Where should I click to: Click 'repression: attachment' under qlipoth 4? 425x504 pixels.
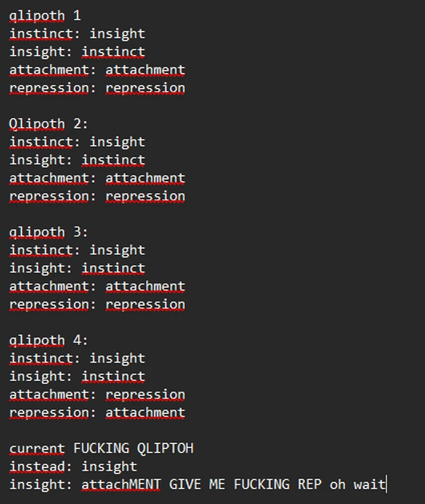[x=97, y=413]
